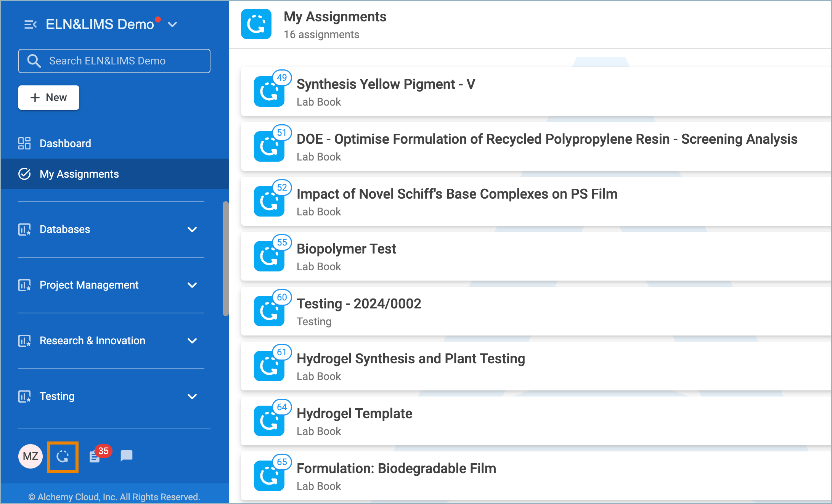Click the Search ELN&LIMS Demo field
The height and width of the screenshot is (504, 832).
(x=114, y=61)
